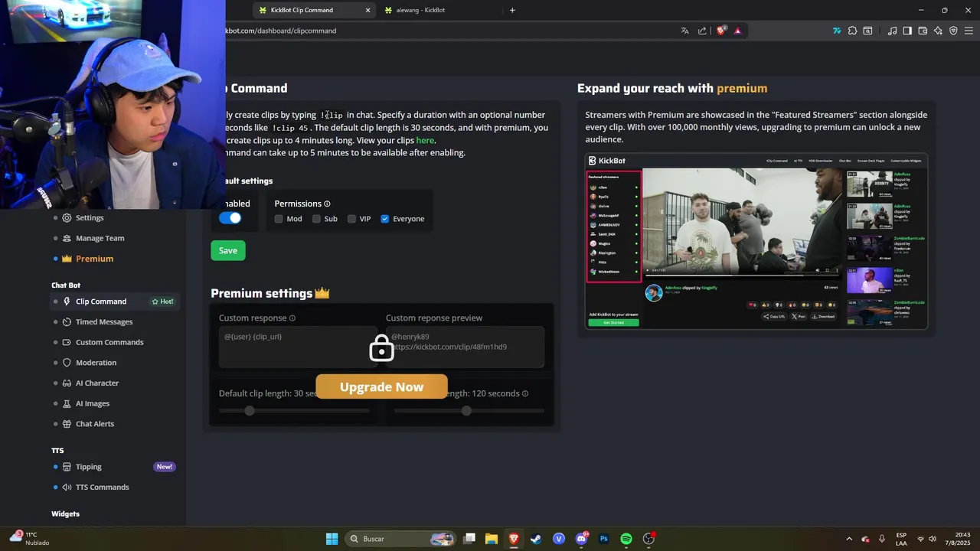
Task: Open File Explorer from the taskbar
Action: 492,539
